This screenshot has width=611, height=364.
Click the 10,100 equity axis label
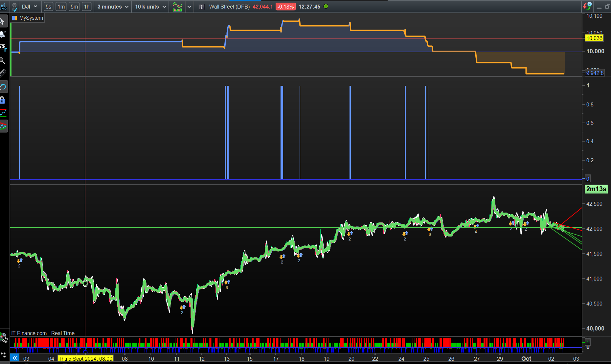[594, 16]
